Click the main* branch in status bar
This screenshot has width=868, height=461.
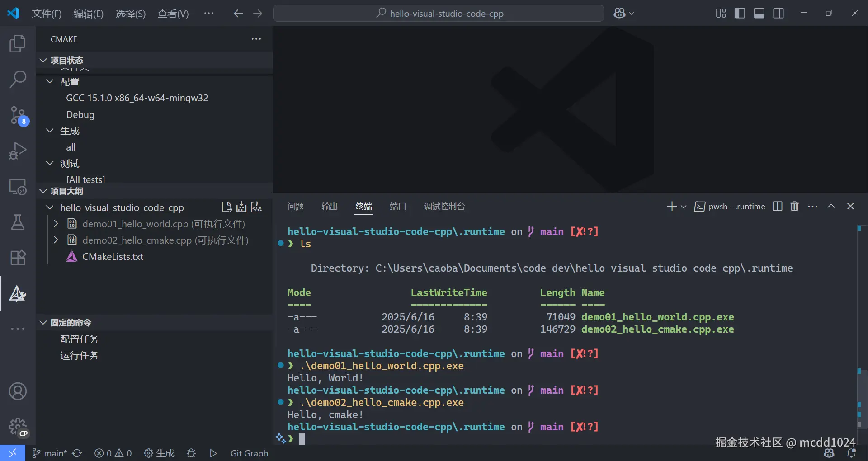coord(49,453)
